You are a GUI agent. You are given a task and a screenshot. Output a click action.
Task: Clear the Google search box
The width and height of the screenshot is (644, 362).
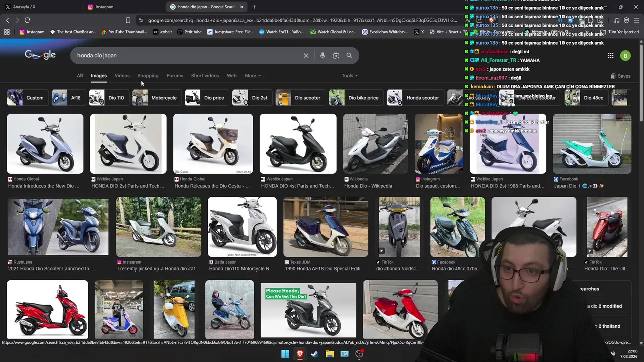point(306,56)
